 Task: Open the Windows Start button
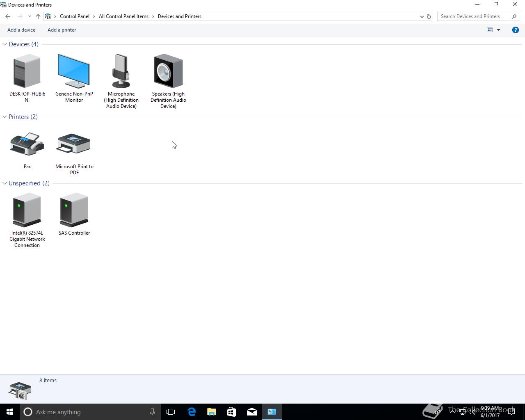[x=10, y=412]
